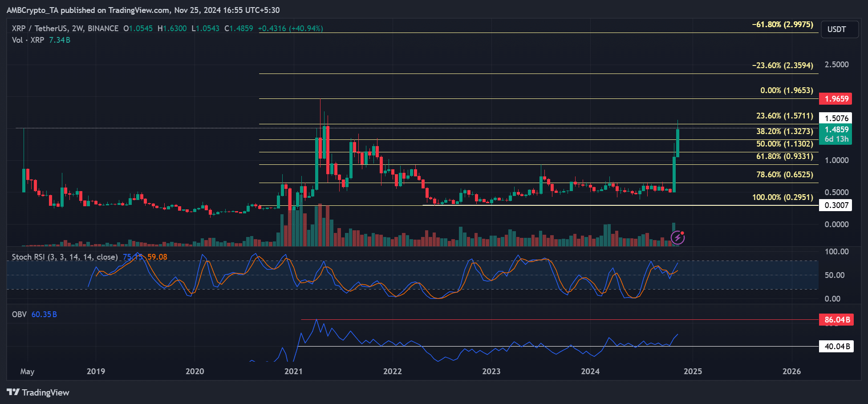Click the green 1.4859 current price label
Screen dimensions: 868x404
tap(836, 129)
